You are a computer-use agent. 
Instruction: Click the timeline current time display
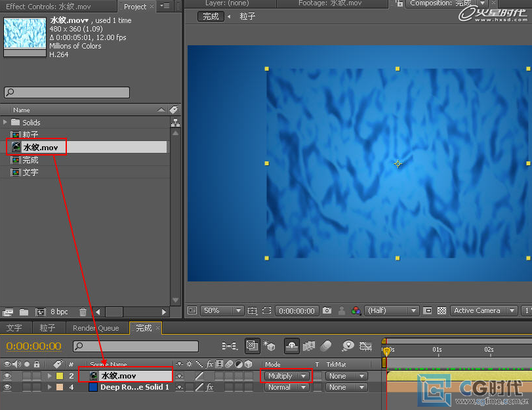pos(33,346)
